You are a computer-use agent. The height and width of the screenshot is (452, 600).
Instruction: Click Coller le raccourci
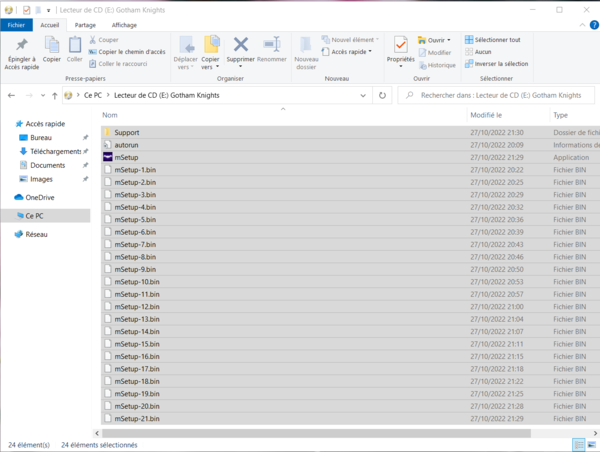(x=118, y=64)
